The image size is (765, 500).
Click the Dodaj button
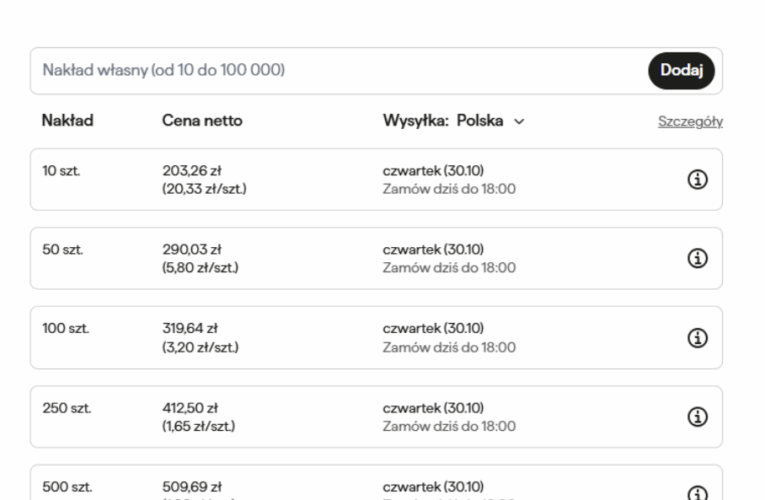click(681, 71)
